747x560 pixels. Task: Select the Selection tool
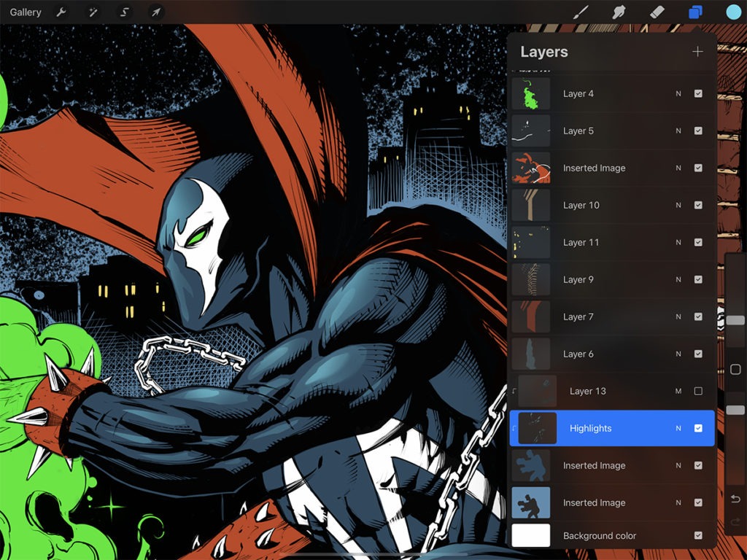tap(125, 12)
